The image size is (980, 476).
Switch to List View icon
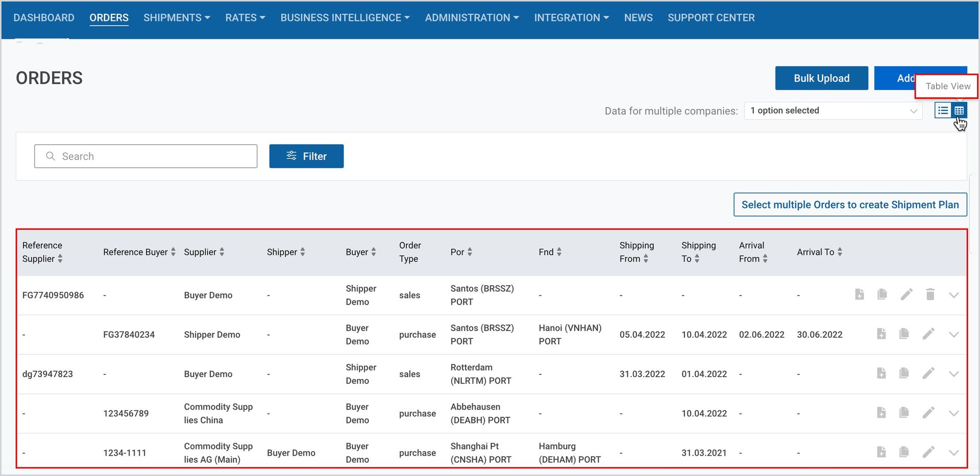[x=943, y=110]
